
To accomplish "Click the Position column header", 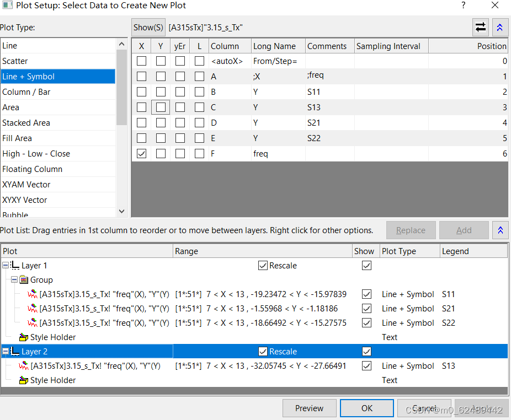I will coord(468,46).
